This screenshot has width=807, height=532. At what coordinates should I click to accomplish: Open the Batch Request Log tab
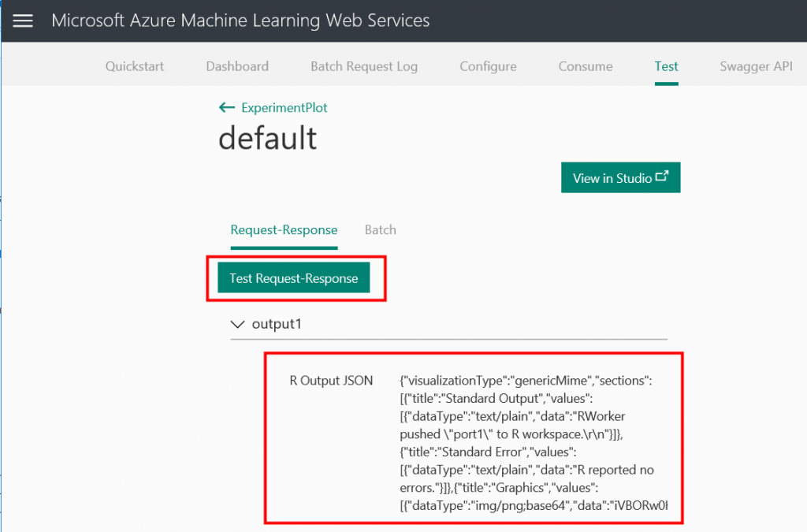[364, 66]
